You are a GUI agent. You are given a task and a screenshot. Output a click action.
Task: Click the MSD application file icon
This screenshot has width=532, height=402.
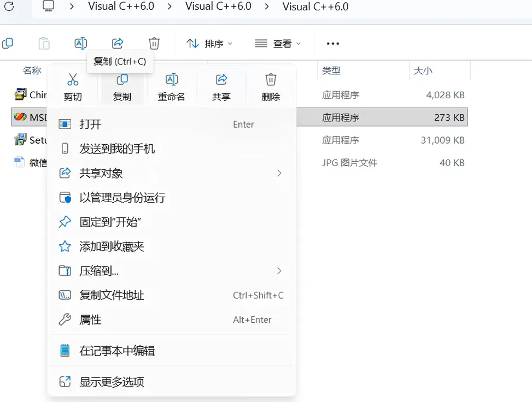[20, 117]
